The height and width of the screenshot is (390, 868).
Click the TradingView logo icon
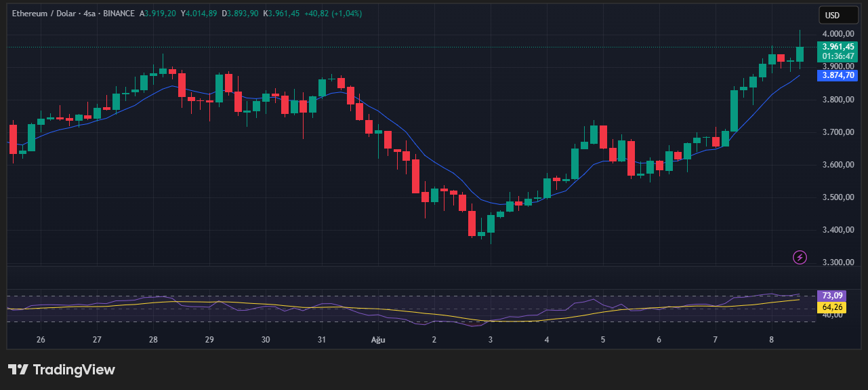pos(18,370)
